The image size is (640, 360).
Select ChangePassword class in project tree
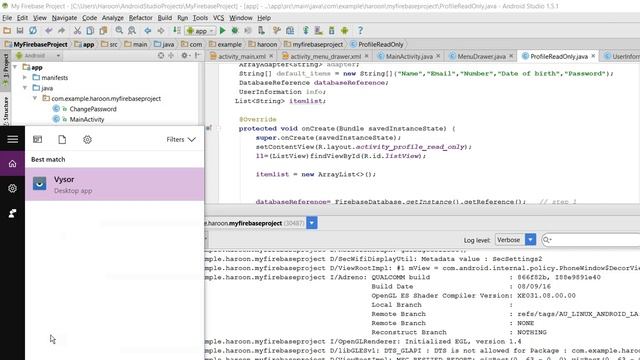click(93, 109)
